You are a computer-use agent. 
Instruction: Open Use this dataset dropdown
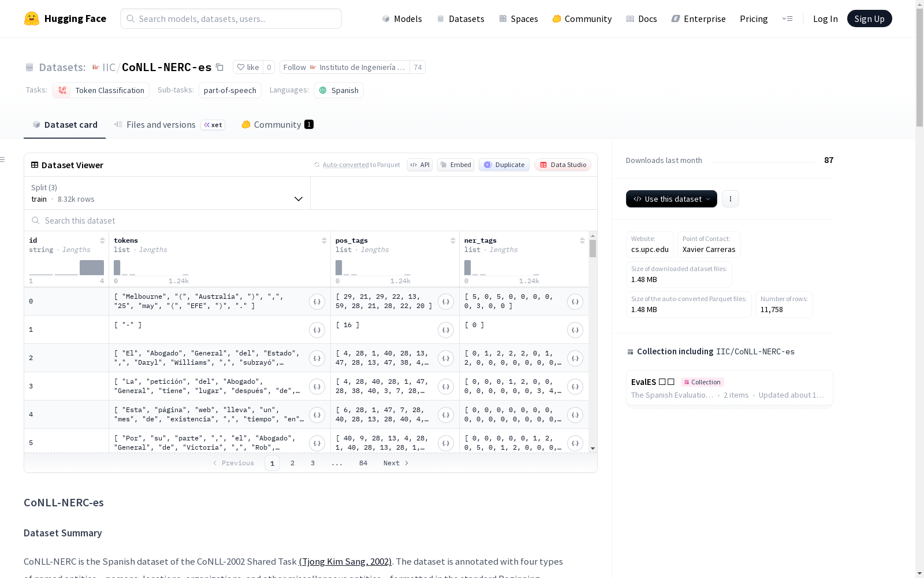(672, 199)
